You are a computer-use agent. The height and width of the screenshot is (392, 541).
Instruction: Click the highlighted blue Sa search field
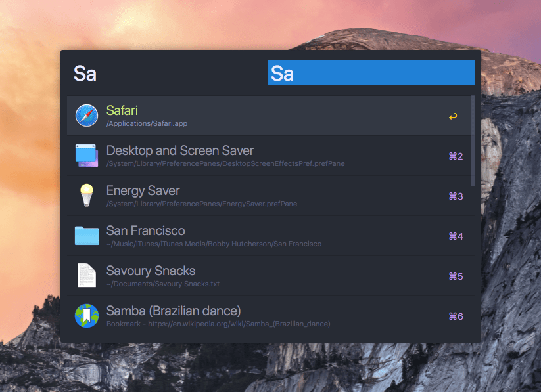pyautogui.click(x=371, y=73)
